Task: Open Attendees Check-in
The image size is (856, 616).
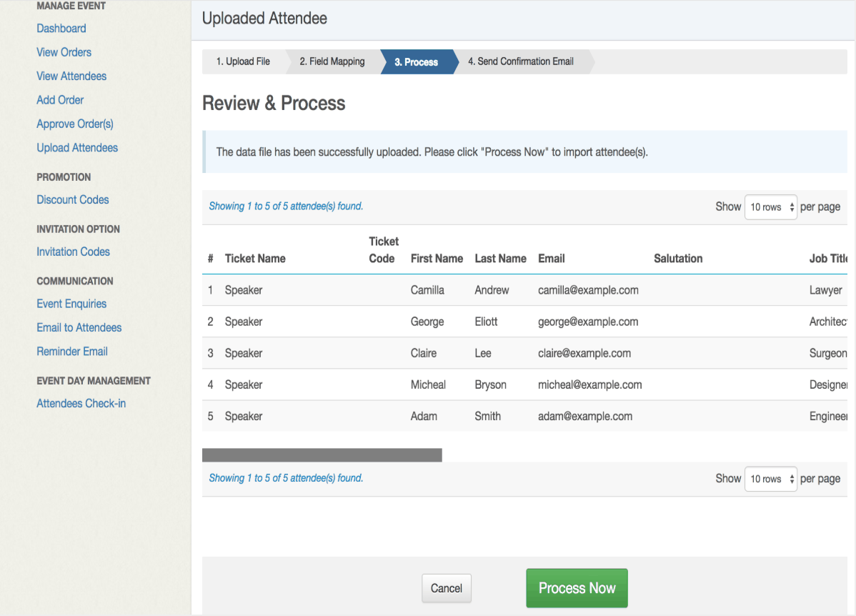Action: tap(81, 404)
